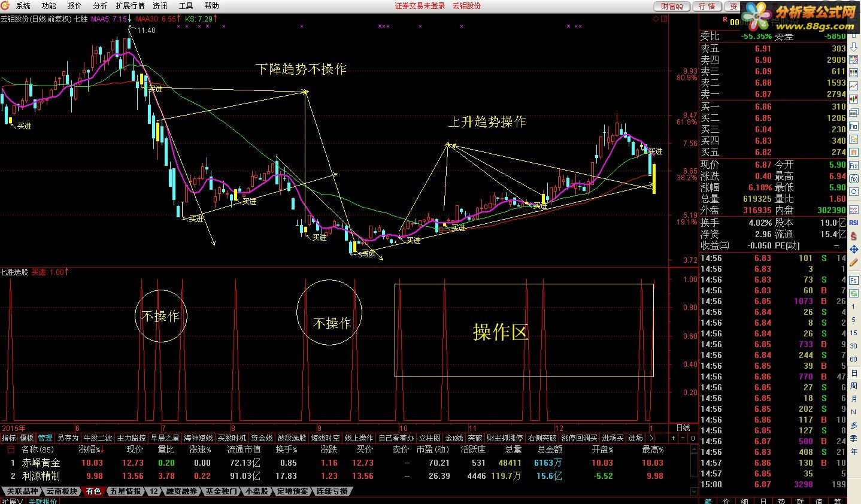Click the 行情 button at top right

(707, 6)
